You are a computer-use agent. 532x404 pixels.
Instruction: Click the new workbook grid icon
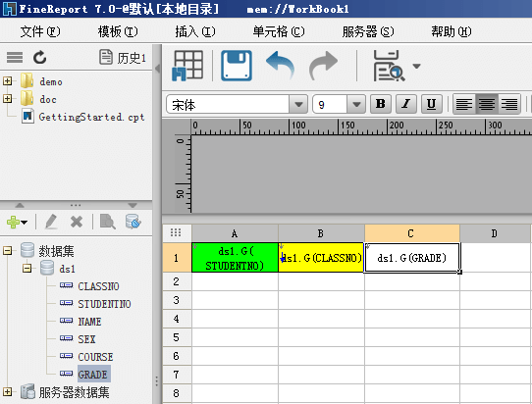click(x=187, y=66)
